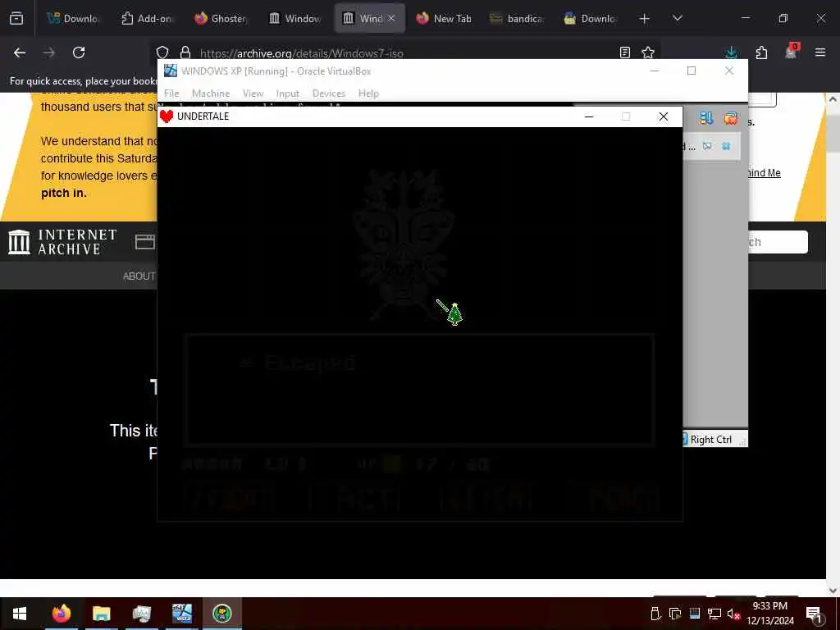
Task: Open the Firefox downloads panel
Action: pos(731,52)
